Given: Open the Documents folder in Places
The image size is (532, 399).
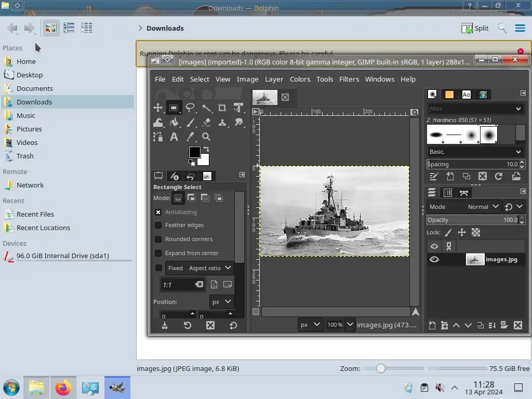Looking at the screenshot, I should pos(34,88).
